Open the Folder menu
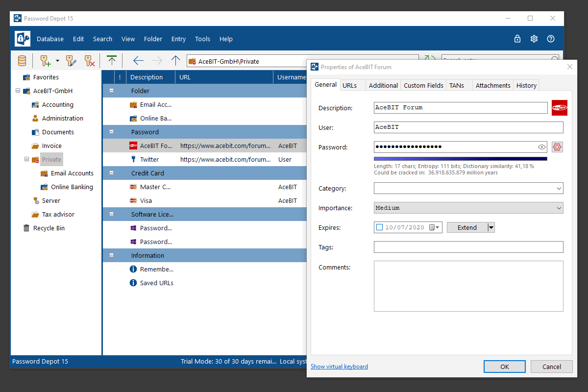This screenshot has width=588, height=392. tap(153, 39)
